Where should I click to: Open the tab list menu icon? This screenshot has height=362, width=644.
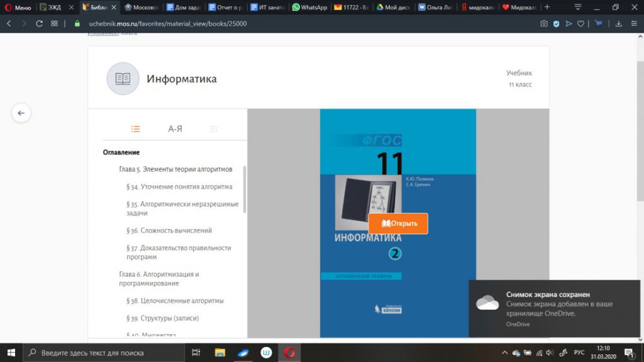[x=577, y=7]
